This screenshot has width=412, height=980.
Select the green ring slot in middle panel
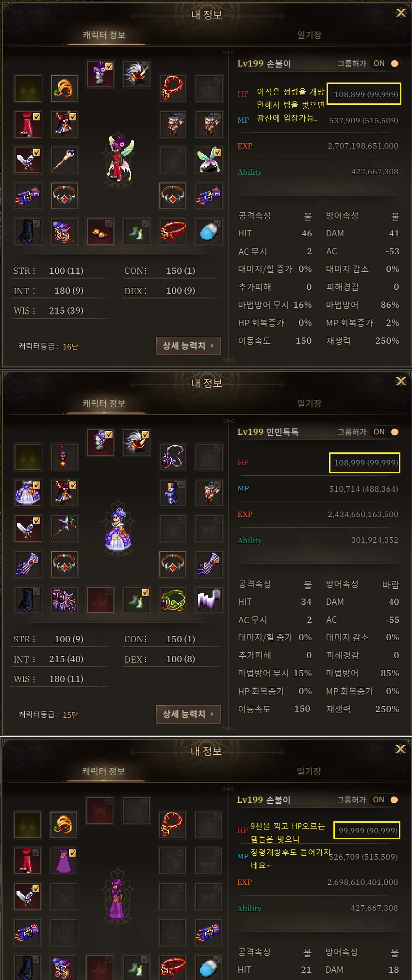click(x=173, y=600)
